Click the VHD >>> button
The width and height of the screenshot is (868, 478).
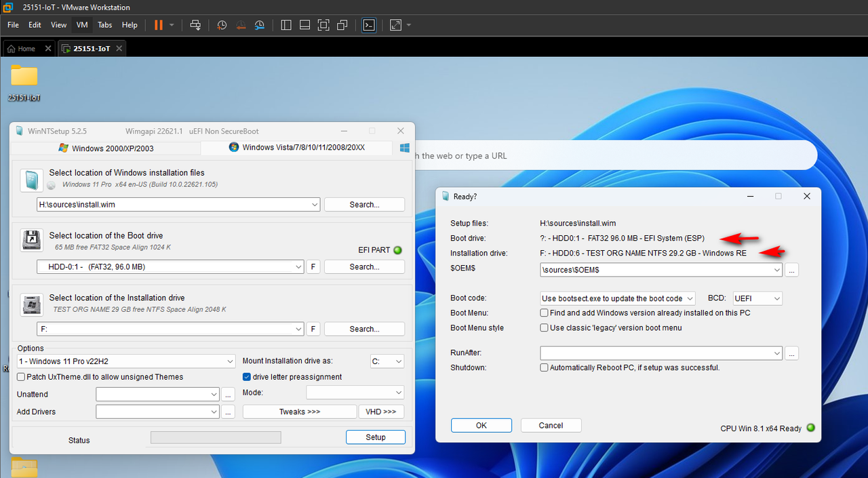(x=381, y=412)
